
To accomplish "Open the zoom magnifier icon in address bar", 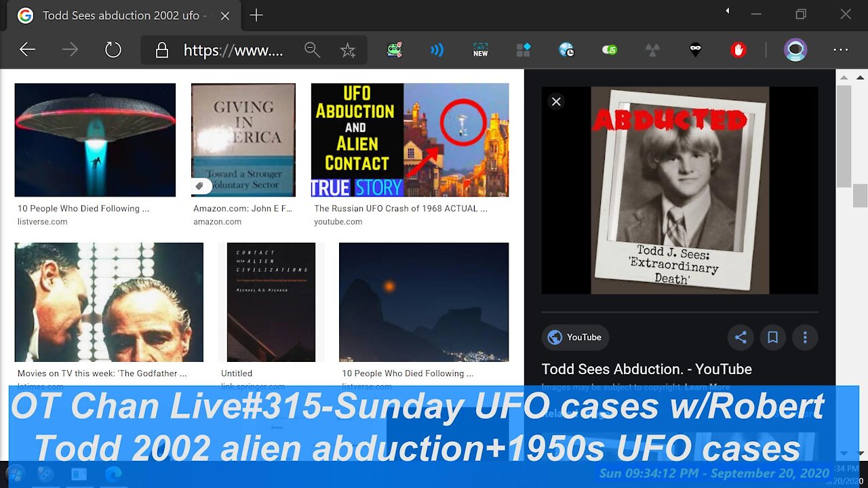I will coord(312,49).
